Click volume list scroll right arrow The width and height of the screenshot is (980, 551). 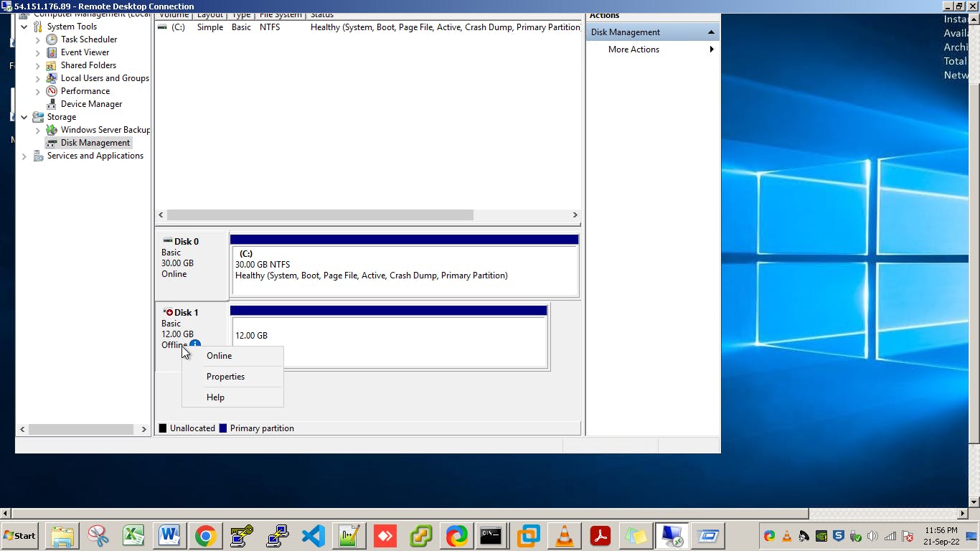tap(575, 215)
